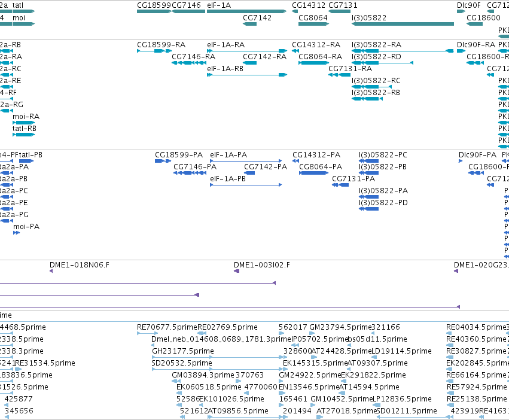
Task: Click the eIF-1A-RA transcript label
Action: 226,44
